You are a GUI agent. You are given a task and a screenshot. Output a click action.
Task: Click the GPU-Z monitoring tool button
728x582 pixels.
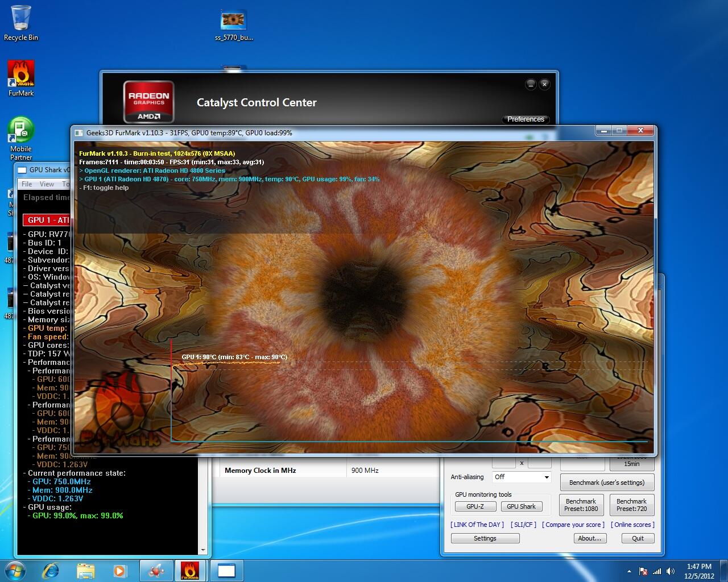pos(475,506)
